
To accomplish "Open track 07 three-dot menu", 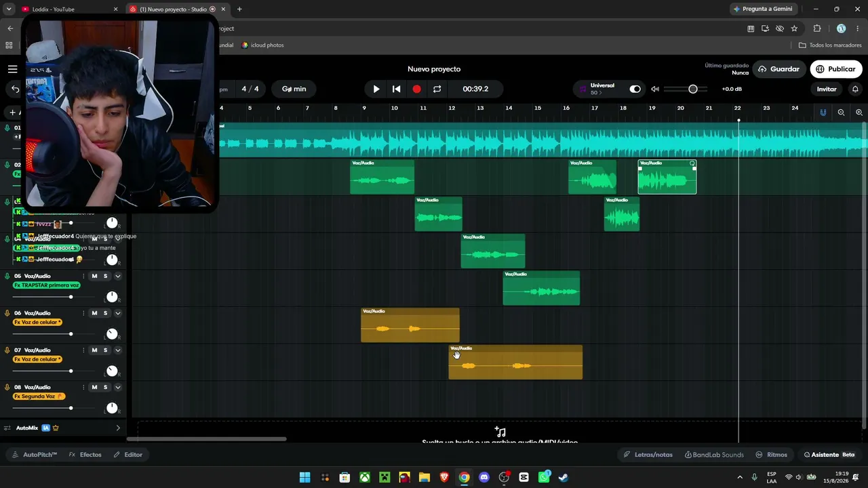I will coord(83,350).
